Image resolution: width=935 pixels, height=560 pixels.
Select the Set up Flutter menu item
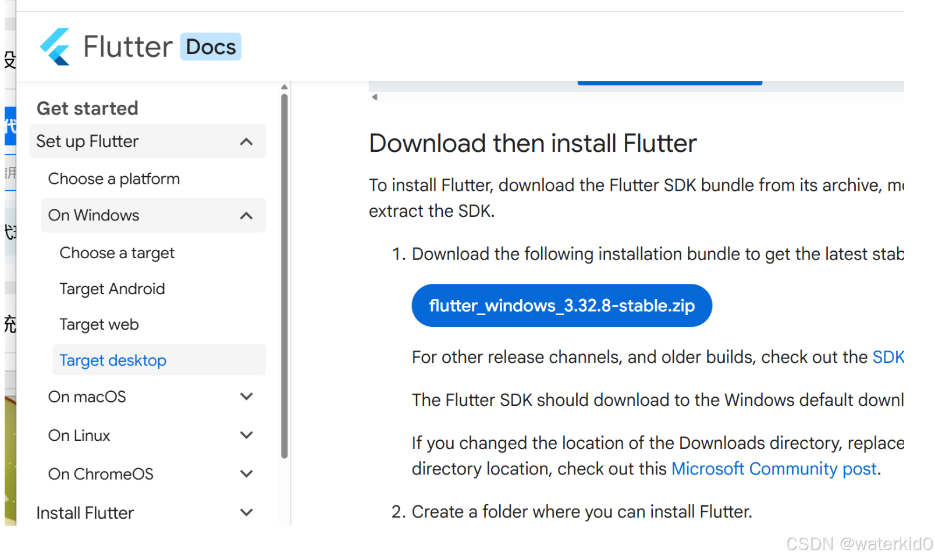click(x=148, y=141)
